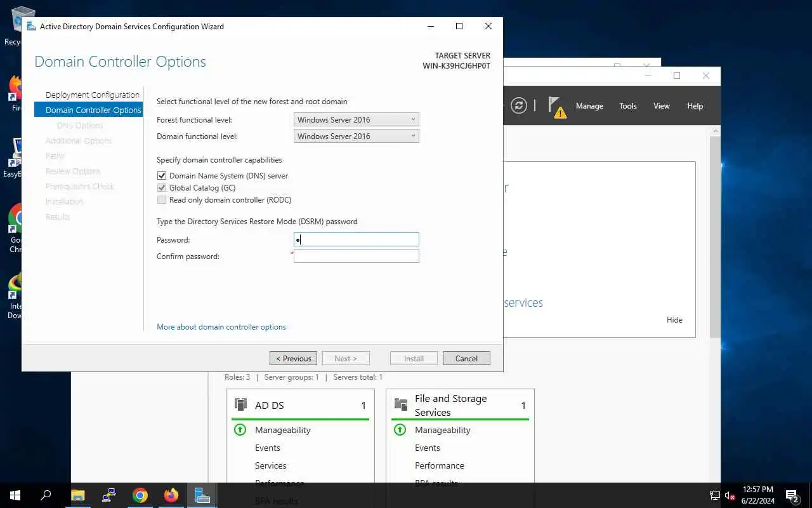The height and width of the screenshot is (508, 812).
Task: Click the Server Manager refresh icon
Action: (519, 106)
